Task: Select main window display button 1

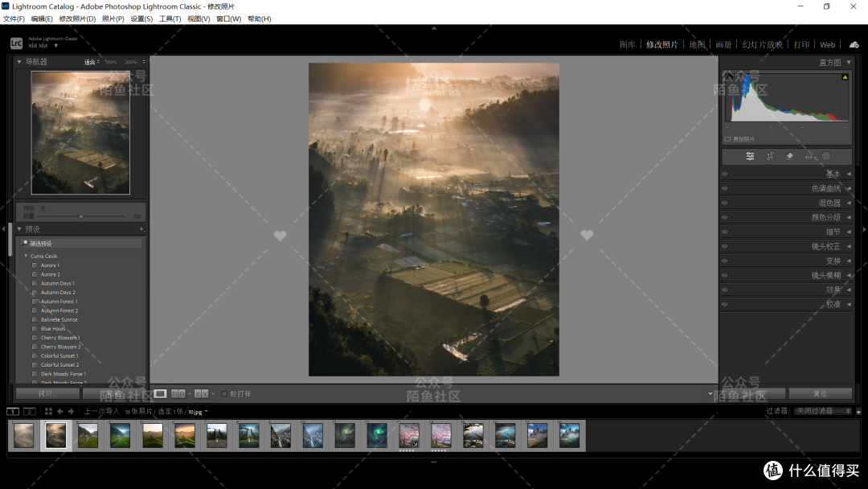Action: pos(13,412)
